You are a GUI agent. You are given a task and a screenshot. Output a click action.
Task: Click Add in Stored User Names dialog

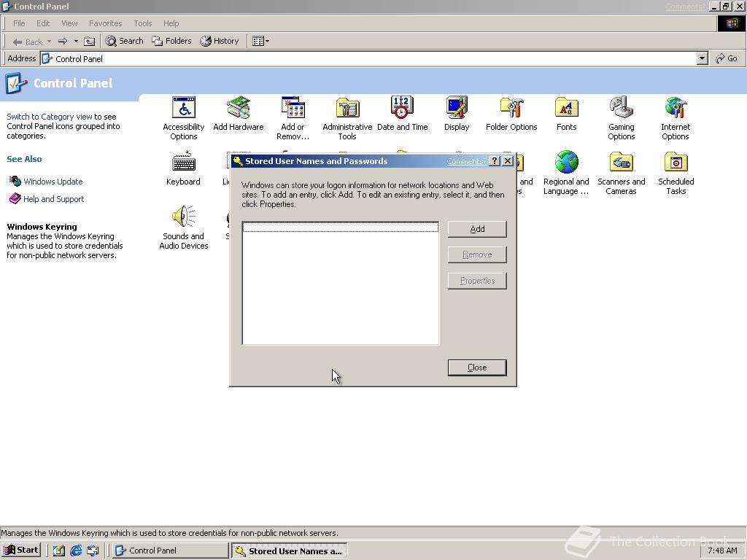(x=477, y=229)
